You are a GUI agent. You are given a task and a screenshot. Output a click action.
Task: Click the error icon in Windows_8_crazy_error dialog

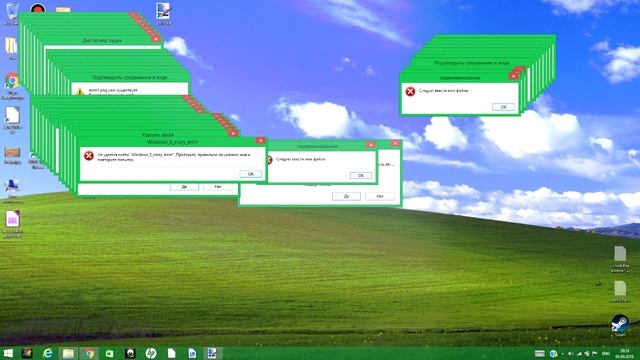89,156
